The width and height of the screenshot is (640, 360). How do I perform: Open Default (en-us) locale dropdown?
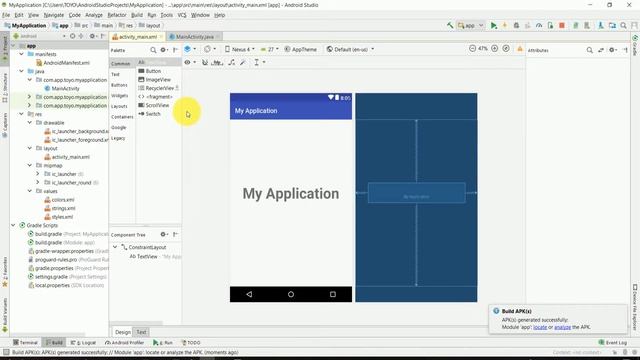pos(350,49)
